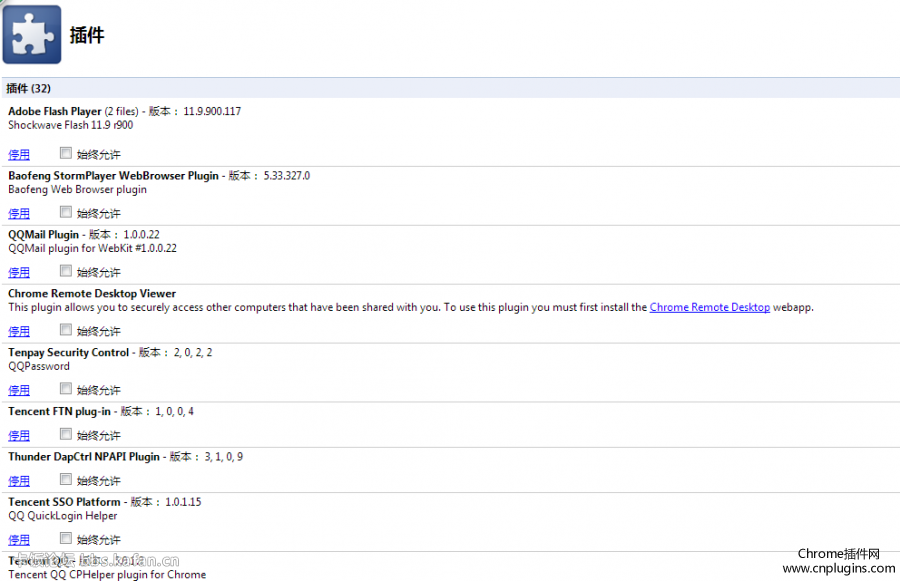Screen dimensions: 900x581
Task: Click the Flash version 11.9.900.117
Action: pyautogui.click(x=212, y=111)
